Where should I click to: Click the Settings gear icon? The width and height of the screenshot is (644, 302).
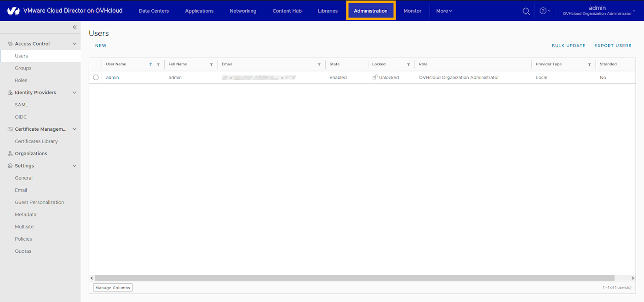pyautogui.click(x=10, y=166)
